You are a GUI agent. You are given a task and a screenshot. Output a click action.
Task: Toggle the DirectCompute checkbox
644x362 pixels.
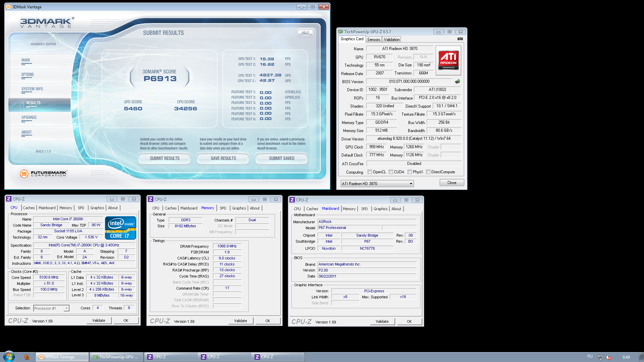point(428,172)
